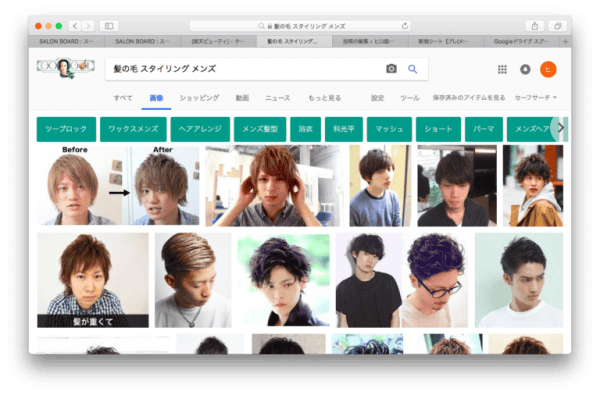Click the メンズ髪型 filter chip
Viewport: 600px width, 395px height.
click(x=260, y=129)
